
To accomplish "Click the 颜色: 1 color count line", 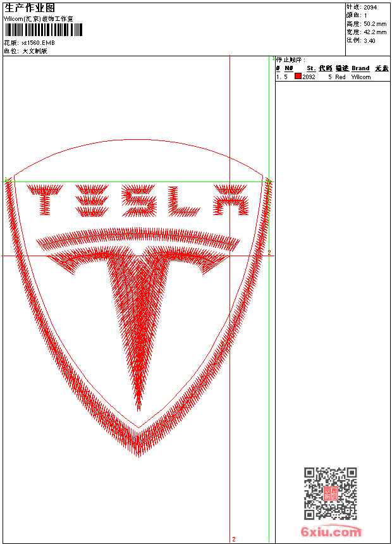I will click(x=357, y=15).
